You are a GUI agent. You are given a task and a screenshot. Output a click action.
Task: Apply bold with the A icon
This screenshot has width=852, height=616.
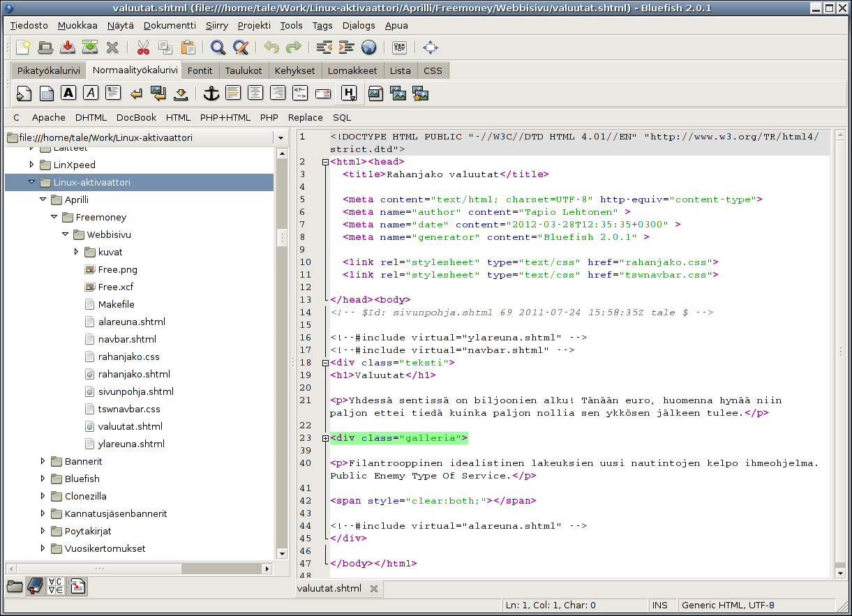(x=68, y=93)
